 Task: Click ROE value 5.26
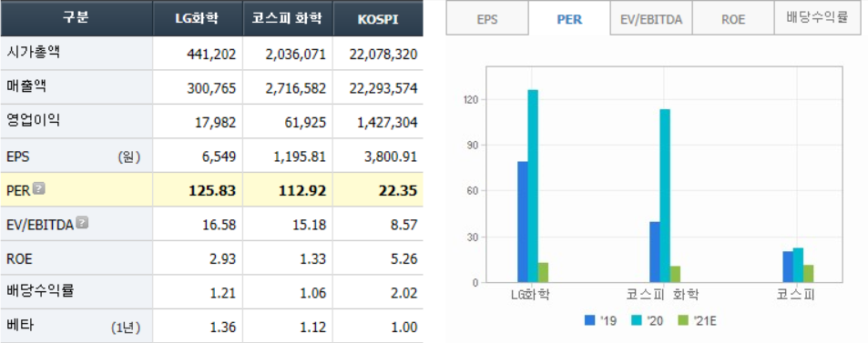[403, 259]
